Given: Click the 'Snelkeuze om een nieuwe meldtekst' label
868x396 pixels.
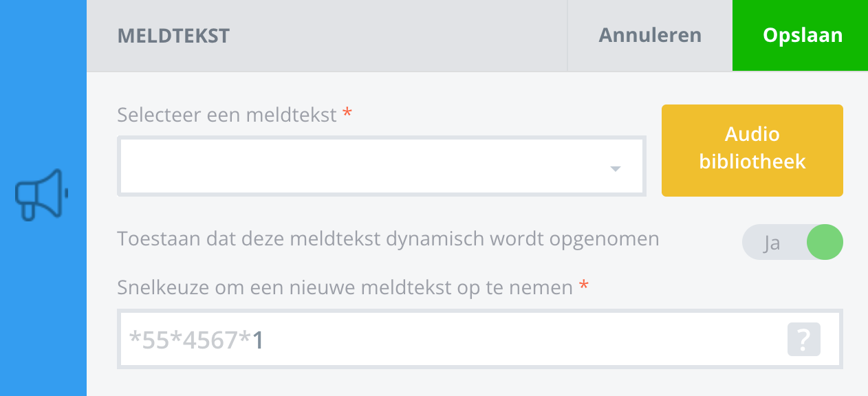Looking at the screenshot, I should tap(345, 287).
